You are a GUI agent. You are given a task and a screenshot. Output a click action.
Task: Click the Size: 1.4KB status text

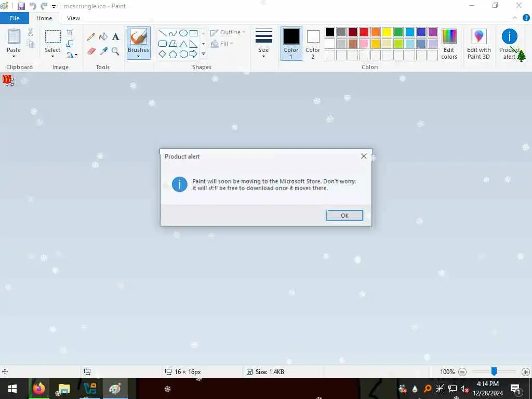click(x=270, y=372)
